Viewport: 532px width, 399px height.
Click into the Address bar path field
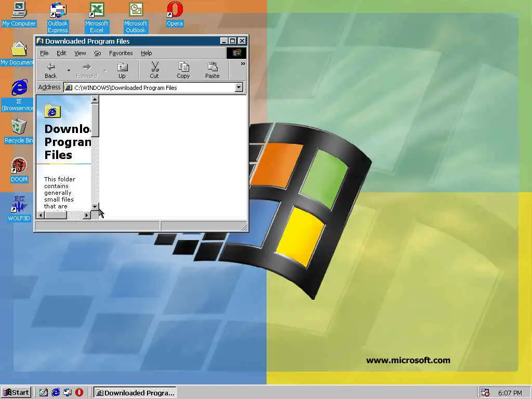pos(154,87)
